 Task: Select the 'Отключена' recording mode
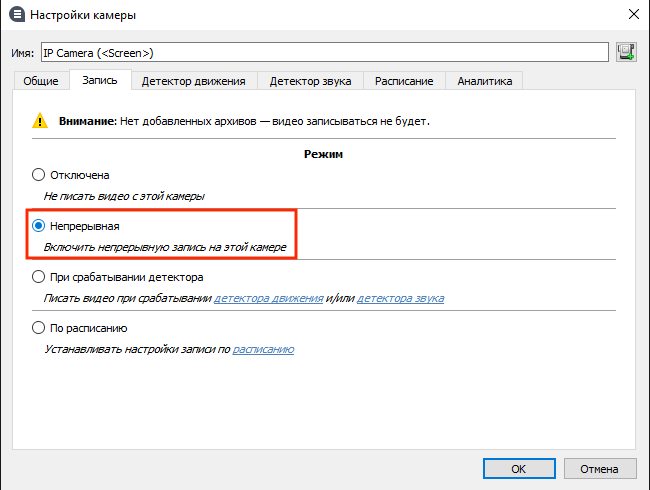[x=39, y=175]
